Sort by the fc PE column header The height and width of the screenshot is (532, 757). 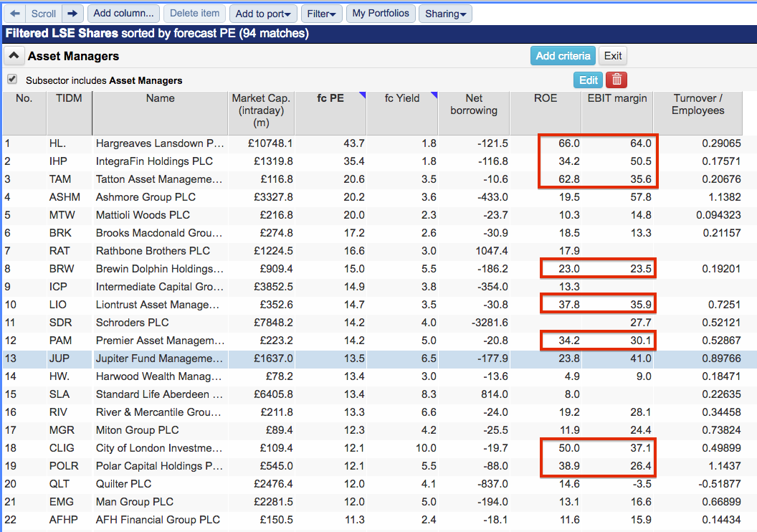[330, 113]
